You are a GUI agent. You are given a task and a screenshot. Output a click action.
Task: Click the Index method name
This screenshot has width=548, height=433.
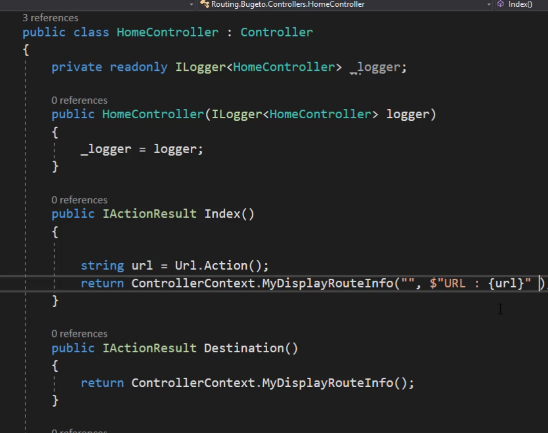(222, 214)
